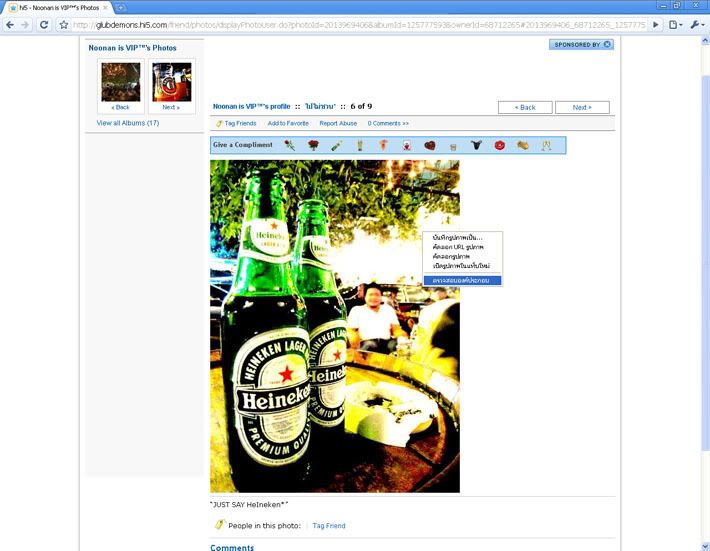Choose 'Open image in new tab' (เปิดรูปภาพในแท็บใหม่)
This screenshot has height=551, width=710.
(x=462, y=266)
